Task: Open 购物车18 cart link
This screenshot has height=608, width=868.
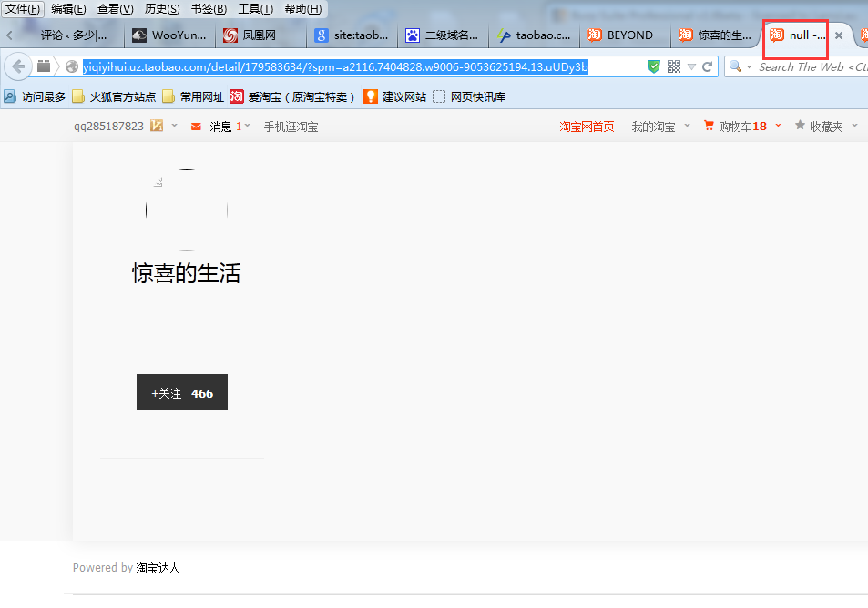Action: [x=742, y=127]
